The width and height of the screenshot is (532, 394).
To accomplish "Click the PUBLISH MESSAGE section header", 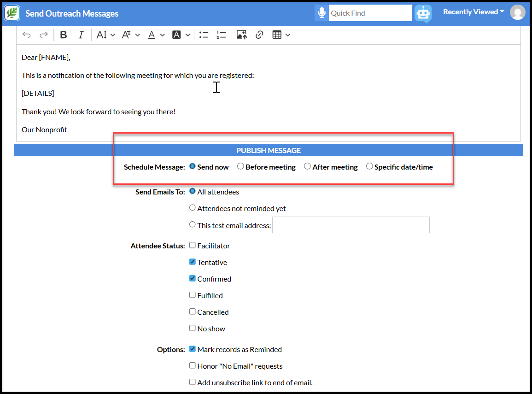I will pos(269,150).
